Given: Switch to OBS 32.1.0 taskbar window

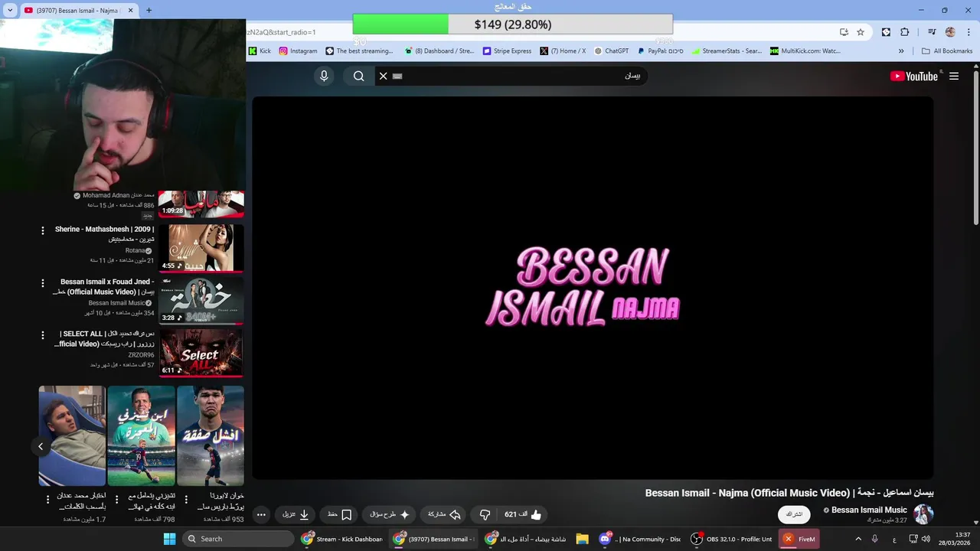Looking at the screenshot, I should (x=732, y=539).
